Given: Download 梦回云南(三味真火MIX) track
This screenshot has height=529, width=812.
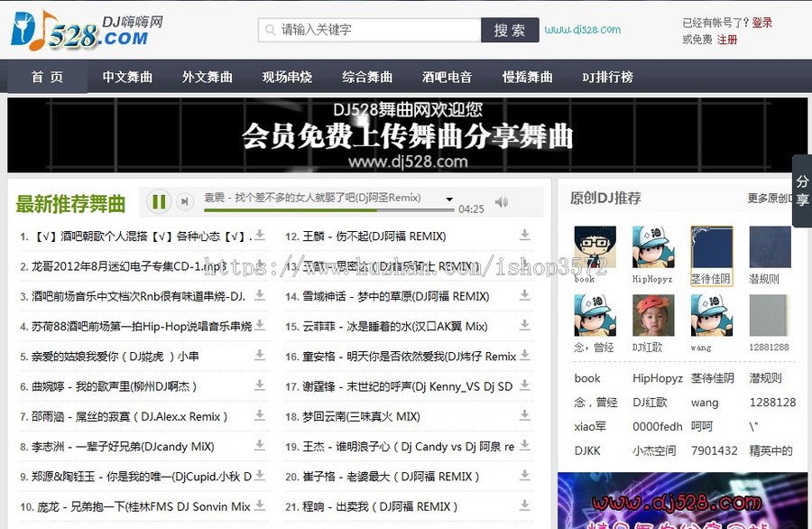Looking at the screenshot, I should click(525, 416).
